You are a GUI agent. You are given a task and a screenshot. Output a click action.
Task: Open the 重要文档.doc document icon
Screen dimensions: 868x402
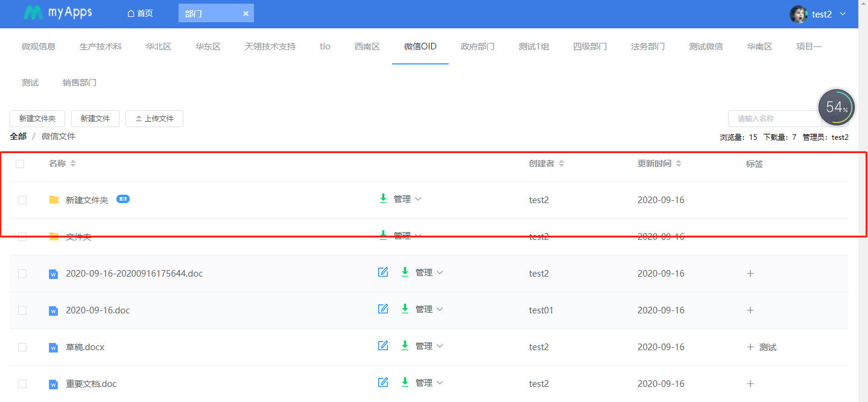point(53,385)
